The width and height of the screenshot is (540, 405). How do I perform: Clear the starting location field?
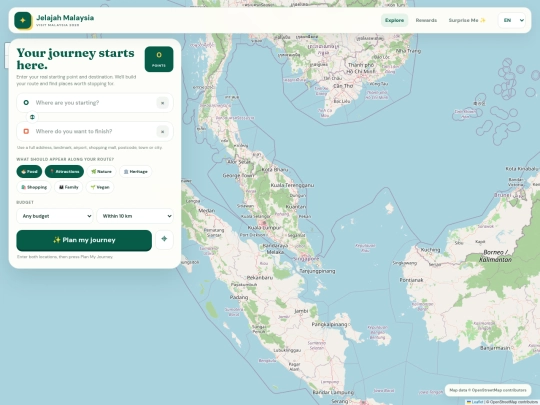[x=163, y=103]
